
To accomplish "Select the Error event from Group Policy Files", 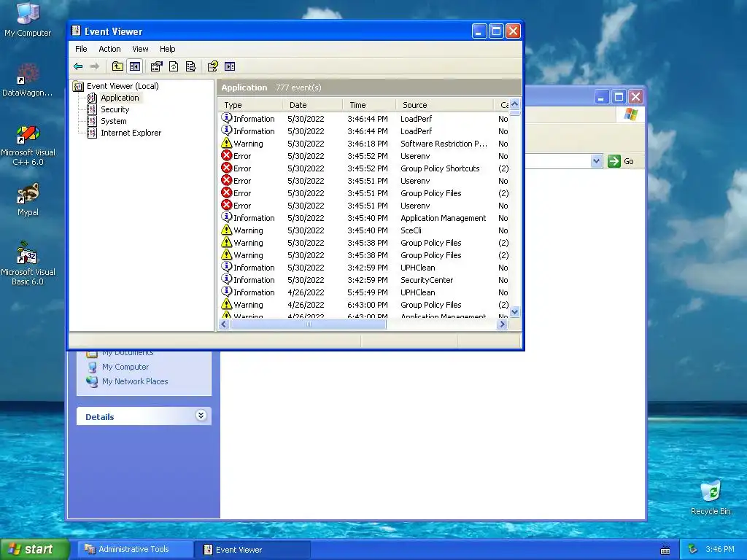I will click(365, 193).
